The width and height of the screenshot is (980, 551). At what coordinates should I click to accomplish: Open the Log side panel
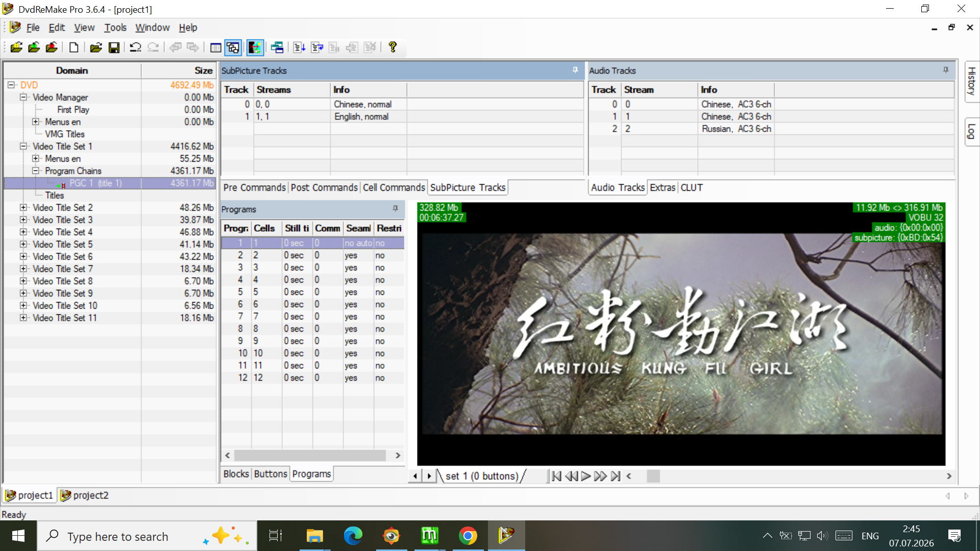971,132
